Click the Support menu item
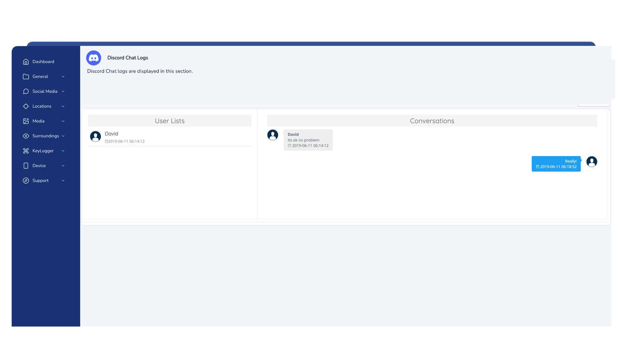The width and height of the screenshot is (644, 362). click(x=40, y=180)
